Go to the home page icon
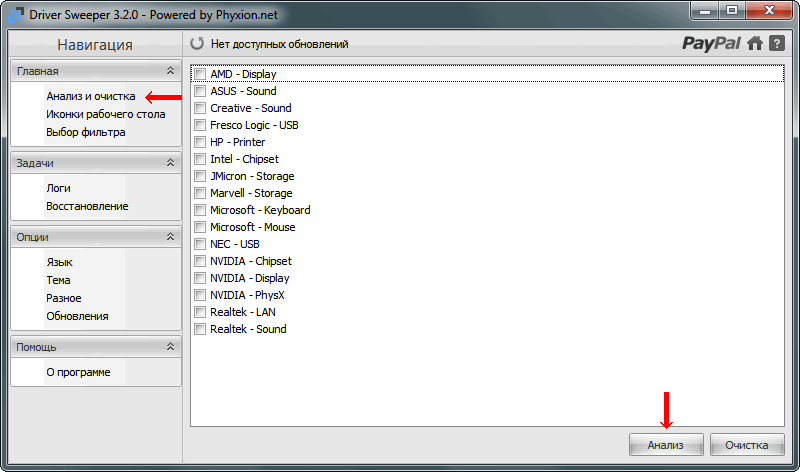Screen dimensions: 800x472 tap(755, 43)
